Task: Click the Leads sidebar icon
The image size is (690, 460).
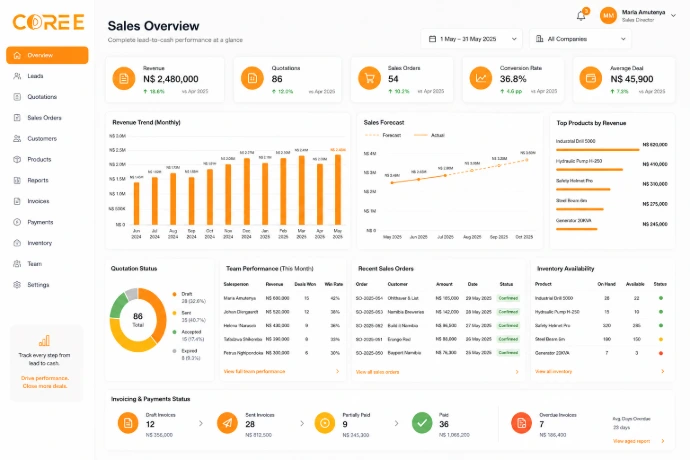Action: pos(17,76)
